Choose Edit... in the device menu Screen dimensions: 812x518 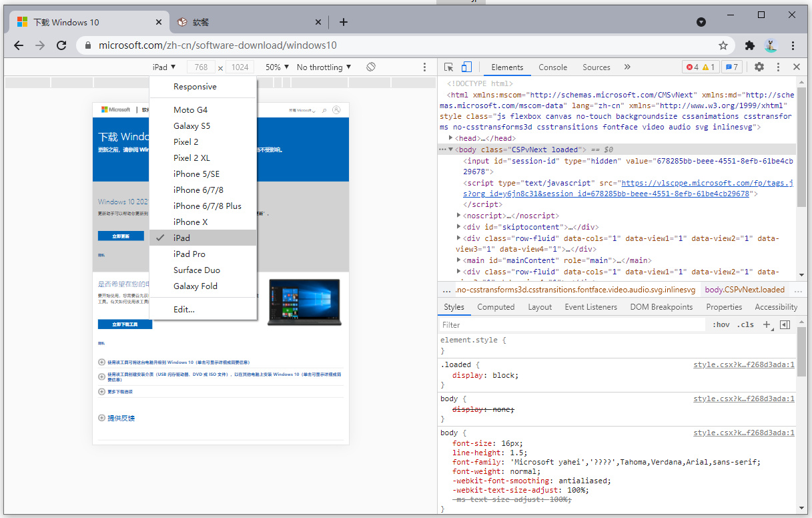click(184, 310)
